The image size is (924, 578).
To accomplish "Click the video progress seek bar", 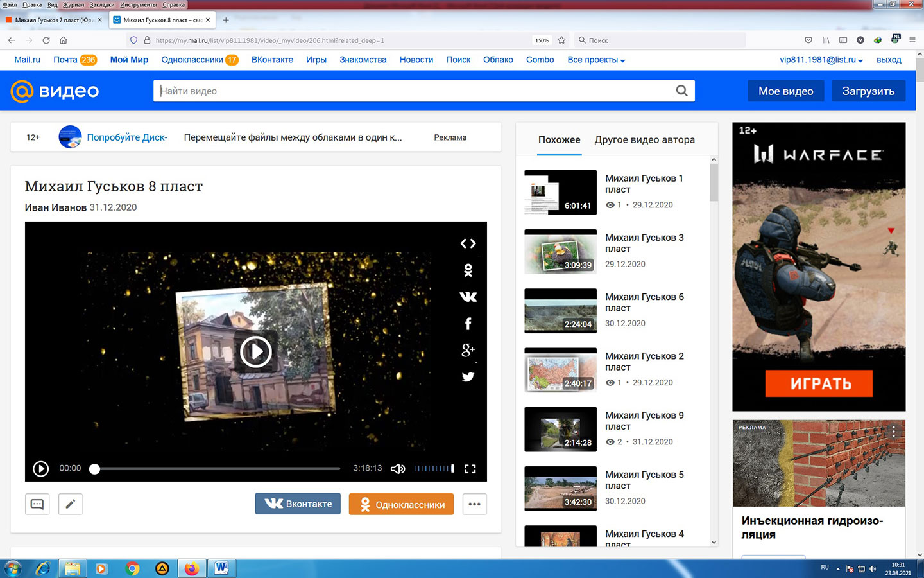I will [x=218, y=469].
